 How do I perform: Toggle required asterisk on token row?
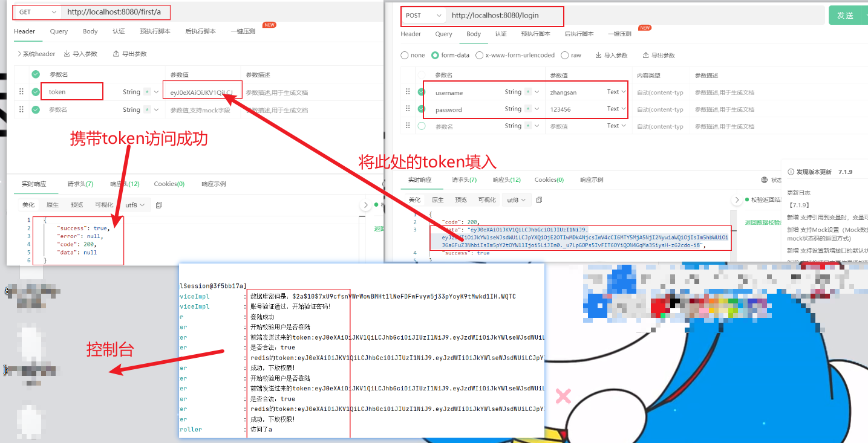(147, 92)
